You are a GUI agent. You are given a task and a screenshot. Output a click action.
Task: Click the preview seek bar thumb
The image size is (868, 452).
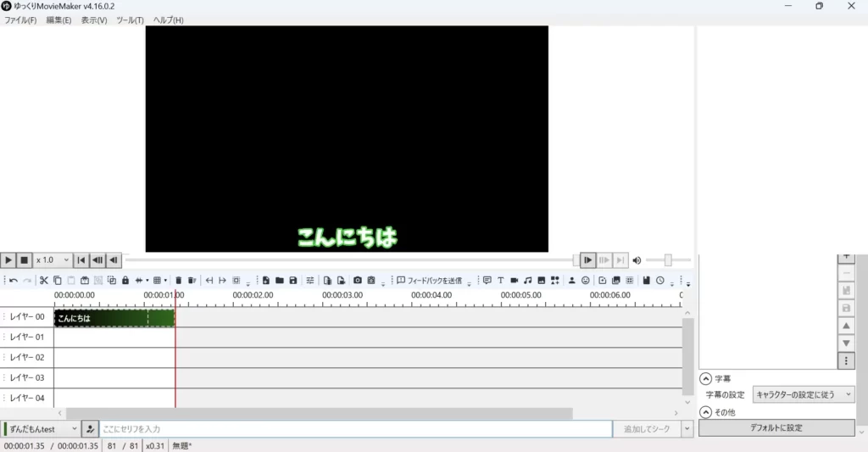click(x=576, y=259)
